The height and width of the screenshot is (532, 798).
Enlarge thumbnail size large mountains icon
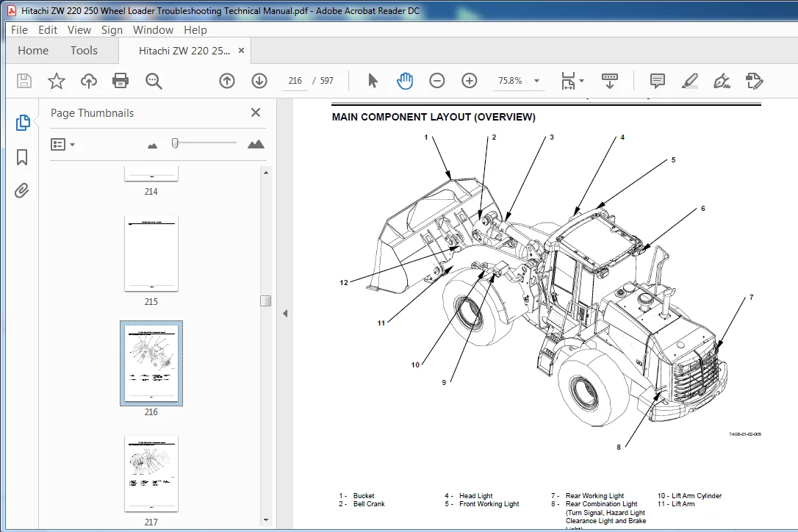click(256, 144)
